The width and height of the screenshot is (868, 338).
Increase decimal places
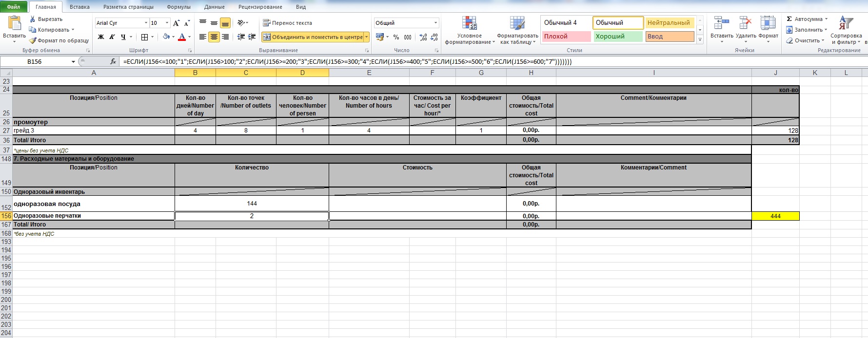pyautogui.click(x=423, y=37)
